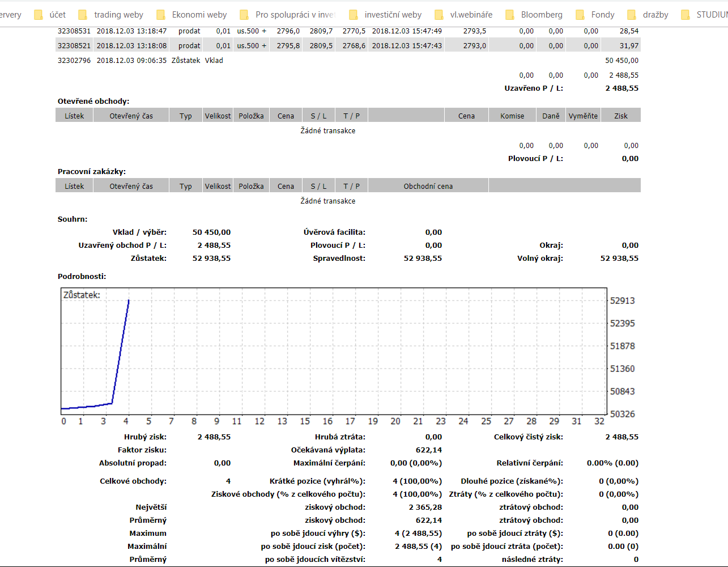The width and height of the screenshot is (728, 567).
Task: Click the Otevřené obchody heading
Action: 93,101
